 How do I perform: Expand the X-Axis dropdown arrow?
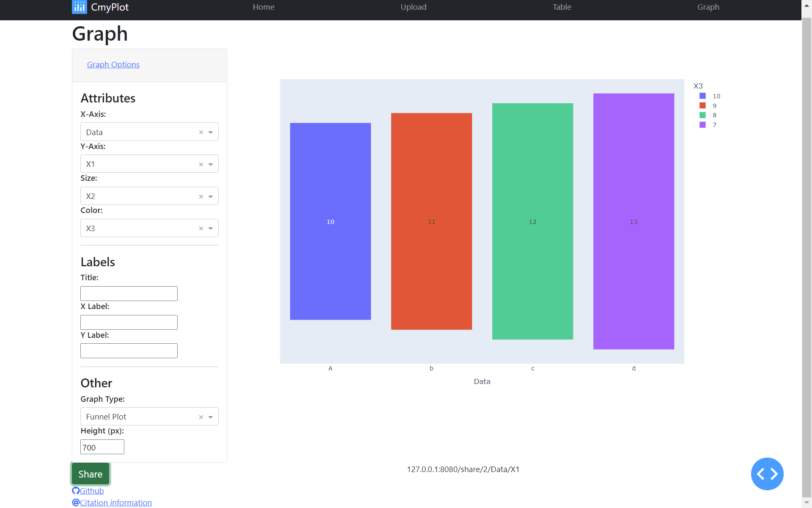(x=211, y=133)
